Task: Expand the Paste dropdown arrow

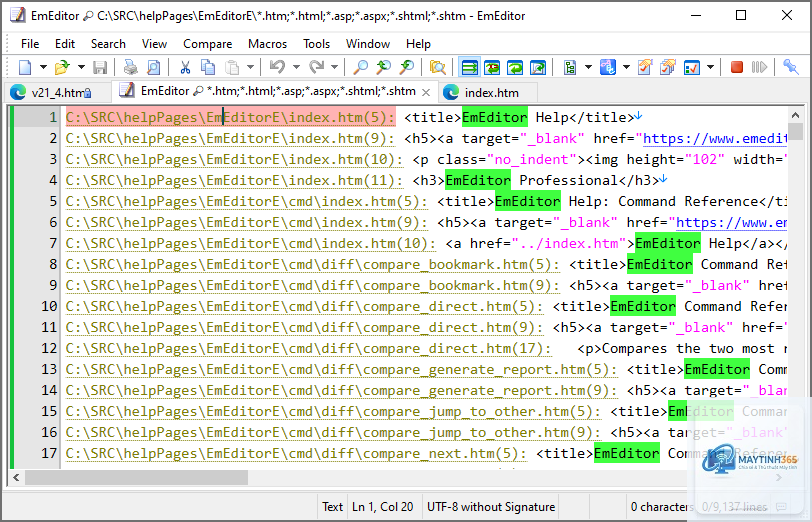Action: 251,67
